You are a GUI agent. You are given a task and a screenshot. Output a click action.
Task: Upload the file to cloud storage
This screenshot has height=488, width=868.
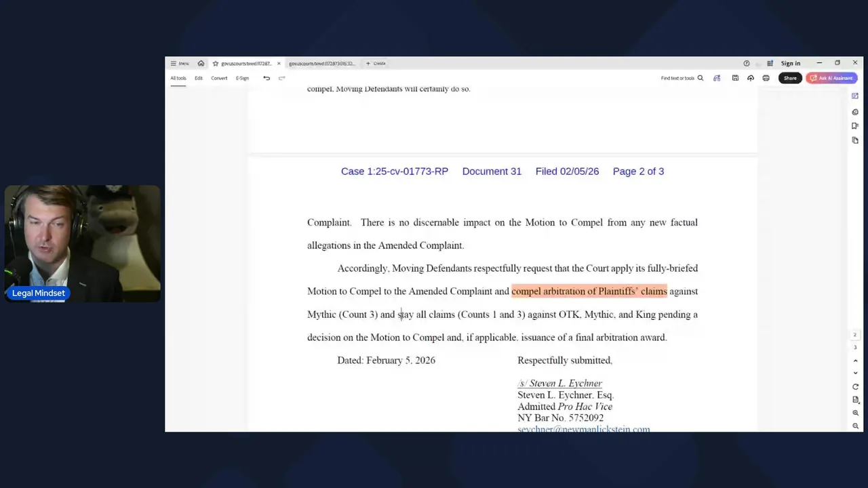tap(751, 78)
